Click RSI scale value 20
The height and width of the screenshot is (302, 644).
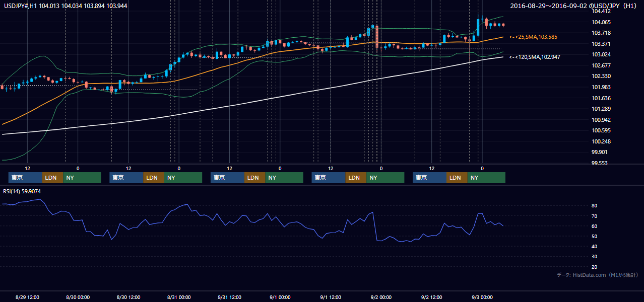pos(595,267)
